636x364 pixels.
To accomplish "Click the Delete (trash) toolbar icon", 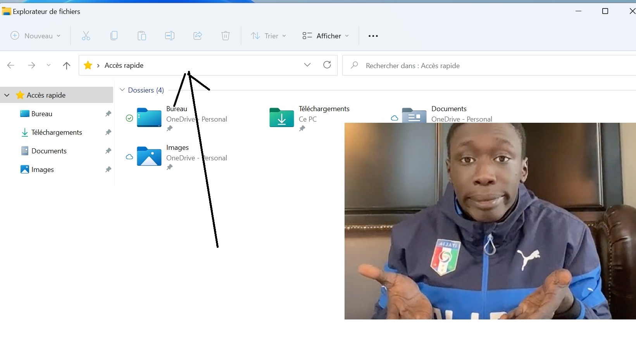I will tap(225, 36).
